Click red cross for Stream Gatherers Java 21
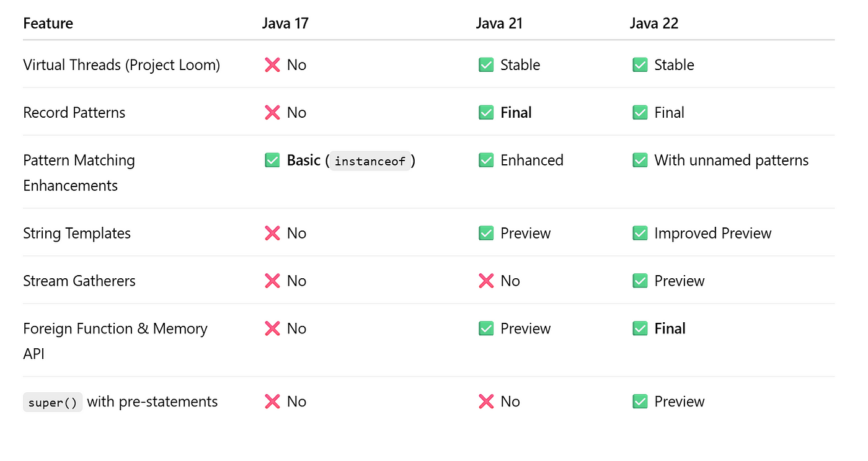 486,281
